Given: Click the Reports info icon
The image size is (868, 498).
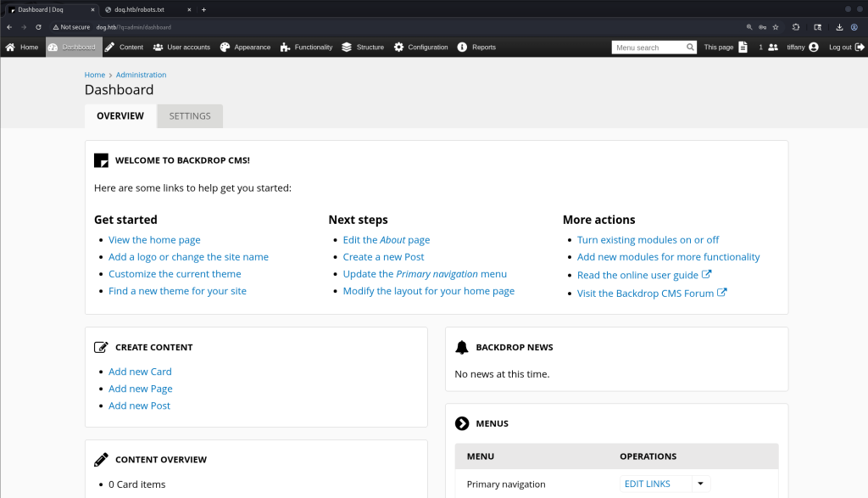Looking at the screenshot, I should pos(462,48).
